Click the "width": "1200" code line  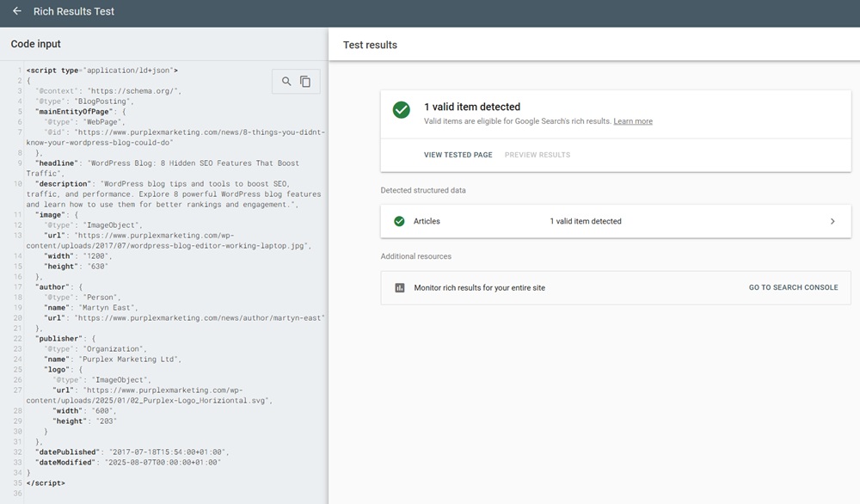78,256
